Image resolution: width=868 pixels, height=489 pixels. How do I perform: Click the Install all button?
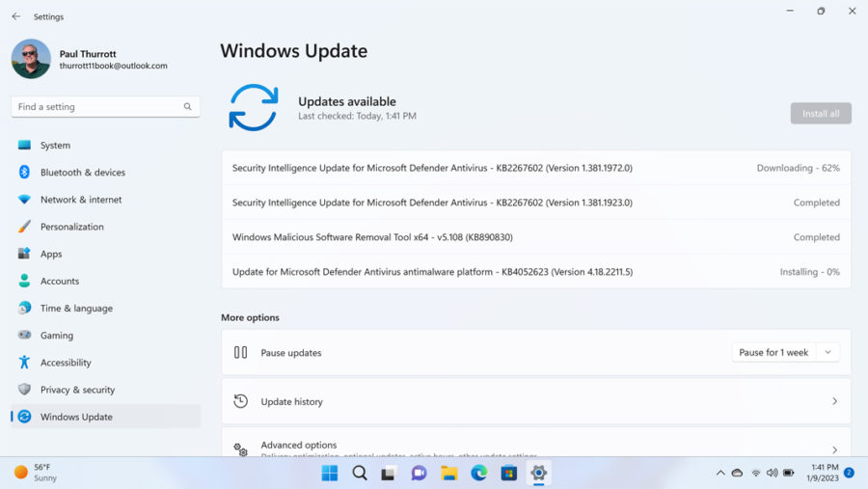click(821, 114)
